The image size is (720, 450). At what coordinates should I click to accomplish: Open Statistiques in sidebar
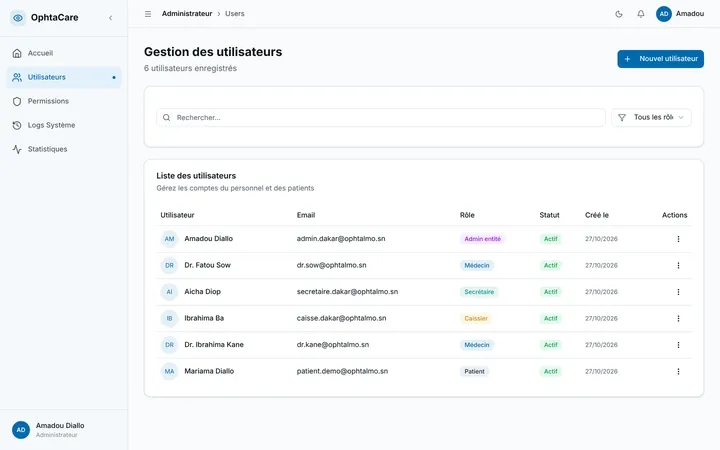point(64,149)
